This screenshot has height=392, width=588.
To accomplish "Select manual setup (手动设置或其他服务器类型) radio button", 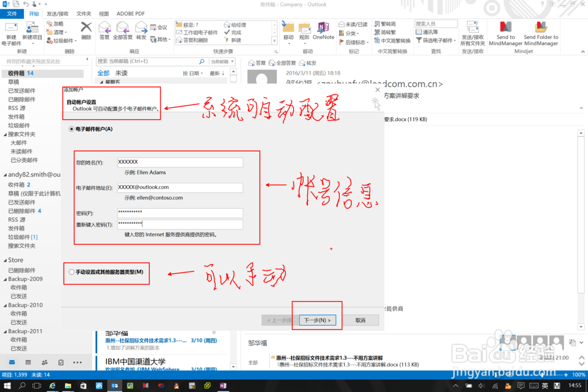I will 71,272.
